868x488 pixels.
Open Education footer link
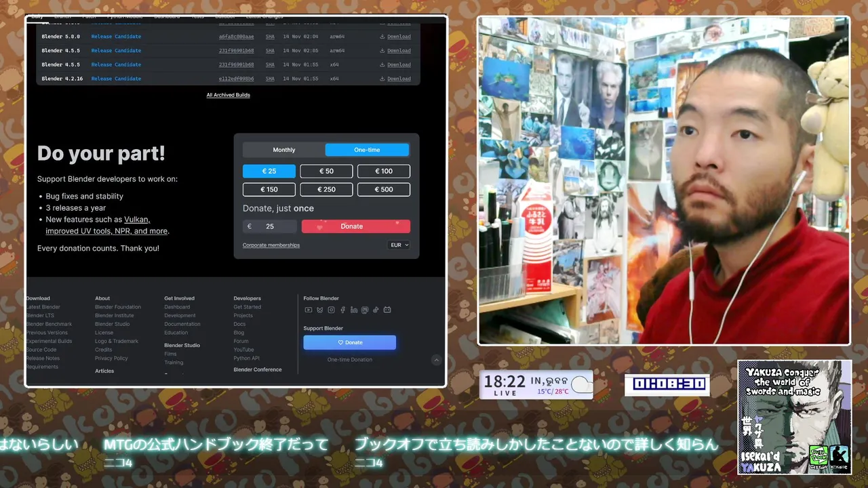pyautogui.click(x=176, y=333)
